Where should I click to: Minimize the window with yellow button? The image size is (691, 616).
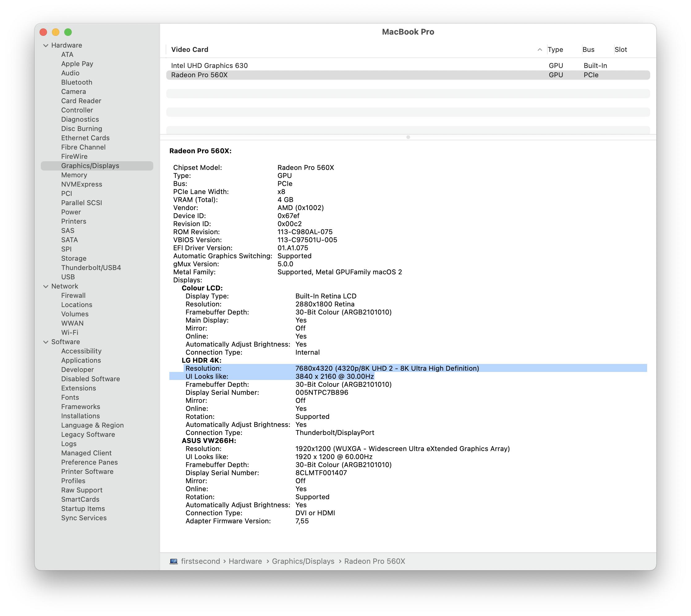(x=56, y=32)
